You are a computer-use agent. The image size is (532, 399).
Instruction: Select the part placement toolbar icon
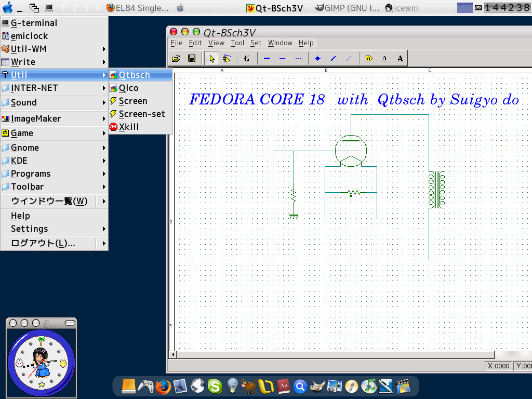(x=370, y=58)
